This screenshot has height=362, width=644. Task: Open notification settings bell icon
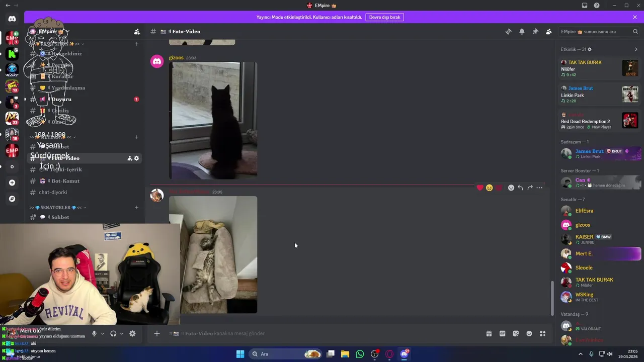pyautogui.click(x=522, y=32)
